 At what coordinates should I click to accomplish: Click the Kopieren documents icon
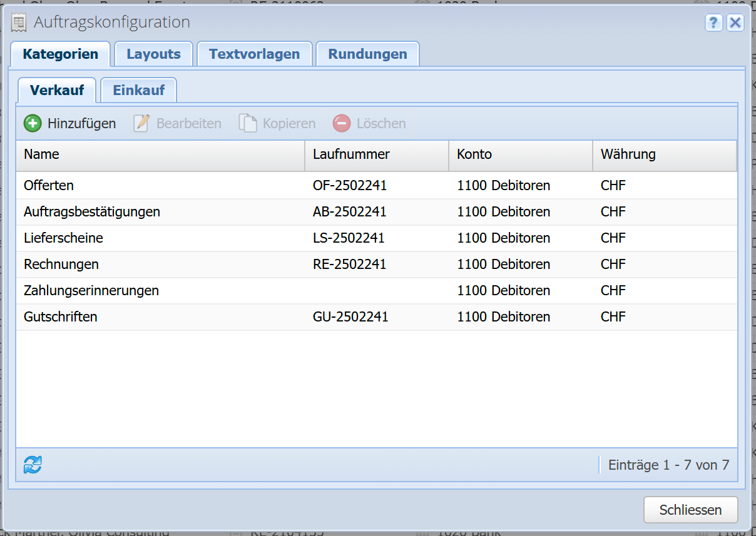point(248,123)
